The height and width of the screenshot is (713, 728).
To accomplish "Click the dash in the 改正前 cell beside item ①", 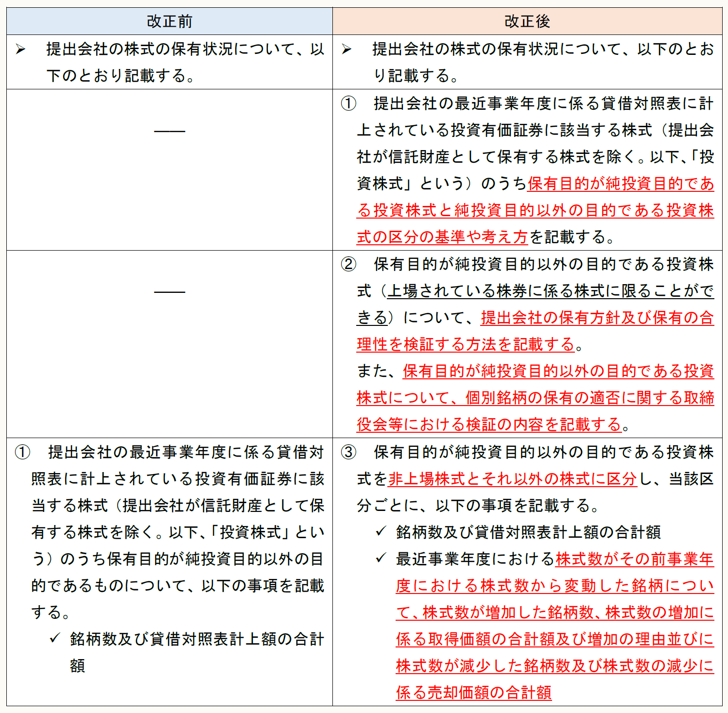I will pyautogui.click(x=169, y=131).
